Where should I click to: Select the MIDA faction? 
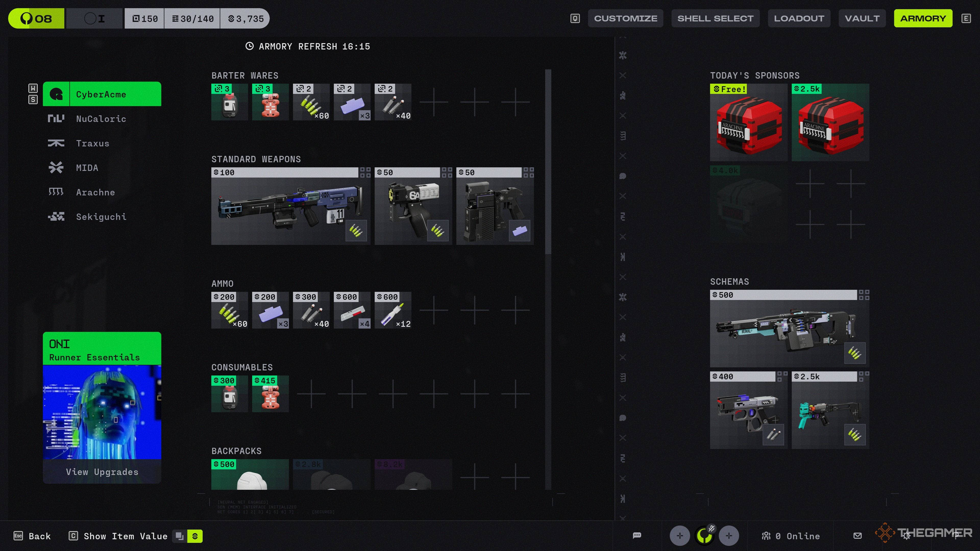[87, 168]
